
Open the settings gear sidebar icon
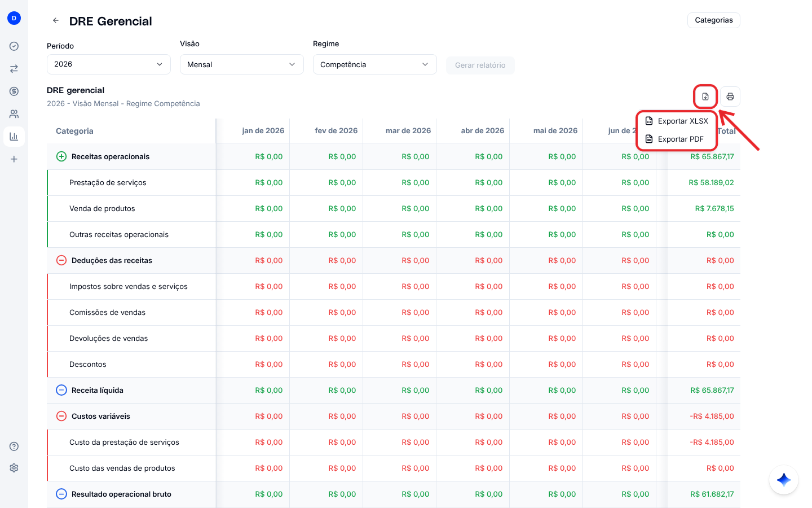click(x=14, y=468)
